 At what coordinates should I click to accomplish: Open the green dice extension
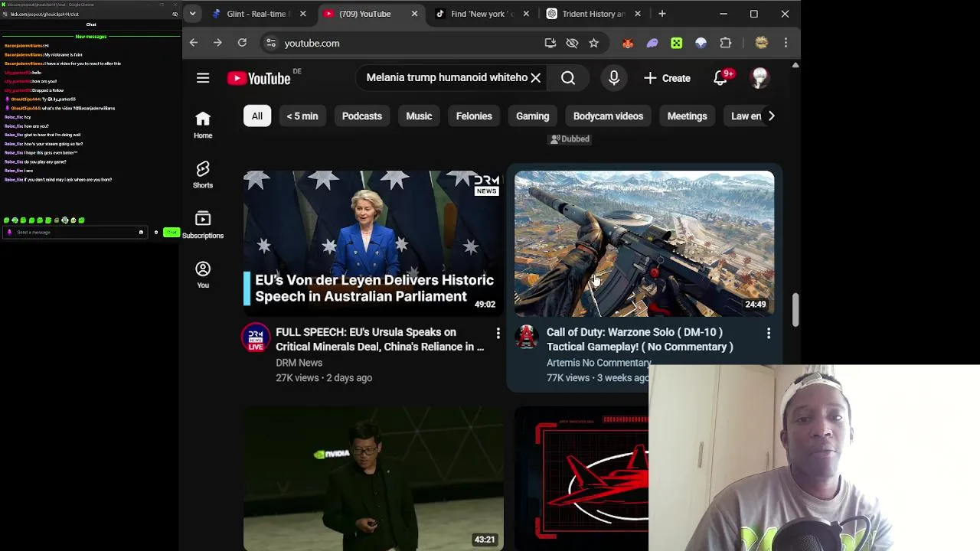pos(677,43)
